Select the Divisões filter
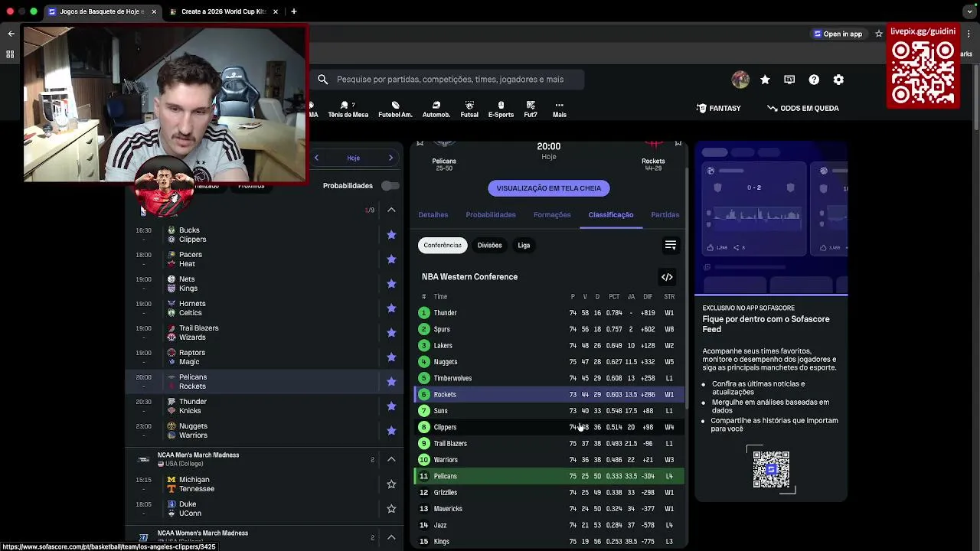The image size is (980, 551). [x=490, y=246]
